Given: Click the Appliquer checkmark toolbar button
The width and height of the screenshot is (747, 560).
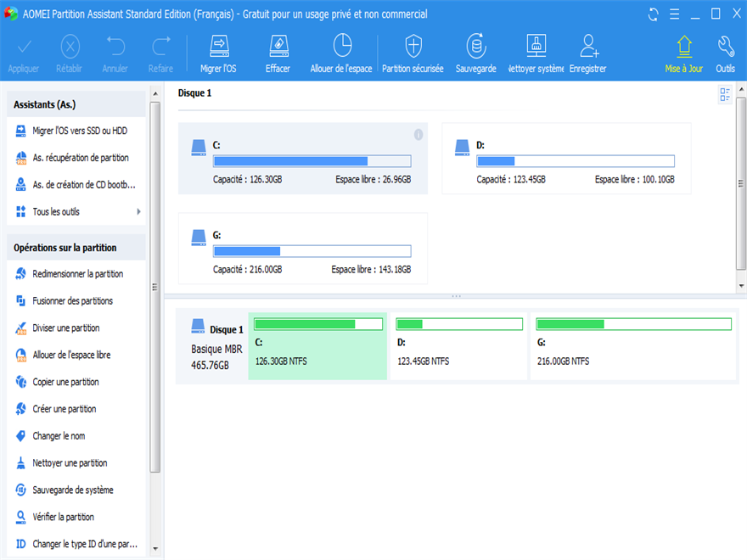Looking at the screenshot, I should [24, 54].
